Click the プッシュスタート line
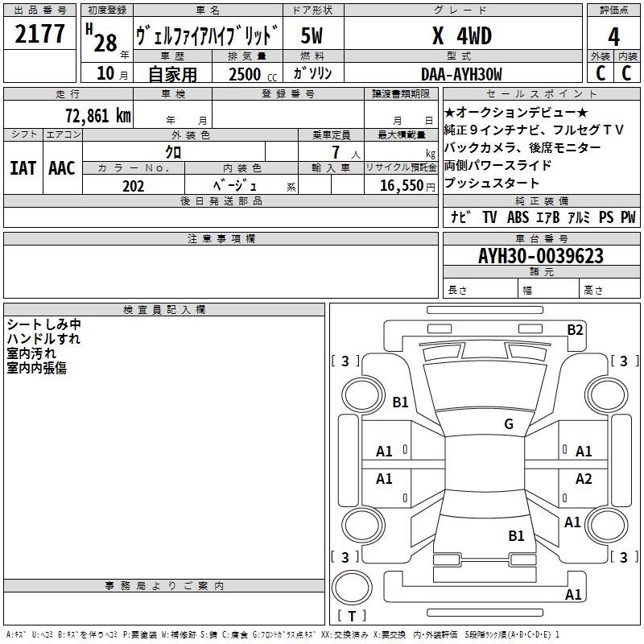 pyautogui.click(x=492, y=183)
